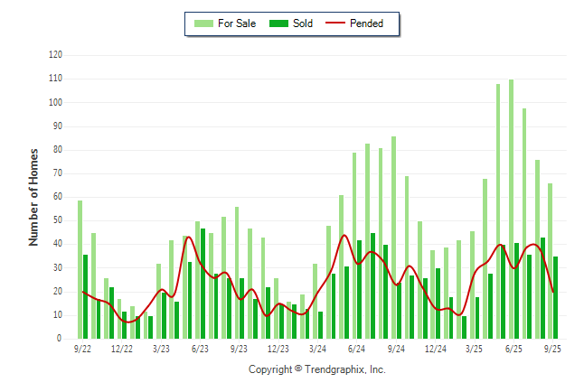Screen dimensions: 584x392
Task: Click the 0 value on the y-axis
Action: [60, 340]
